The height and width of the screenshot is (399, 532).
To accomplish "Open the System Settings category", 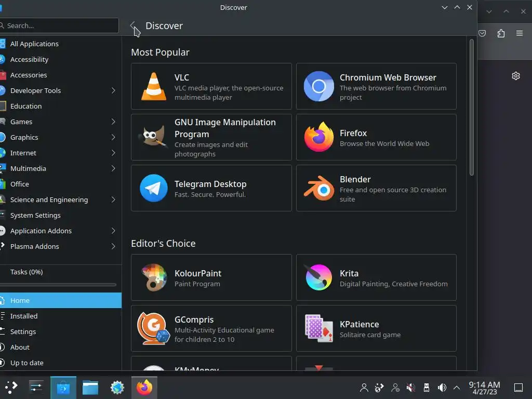I will tap(61, 216).
